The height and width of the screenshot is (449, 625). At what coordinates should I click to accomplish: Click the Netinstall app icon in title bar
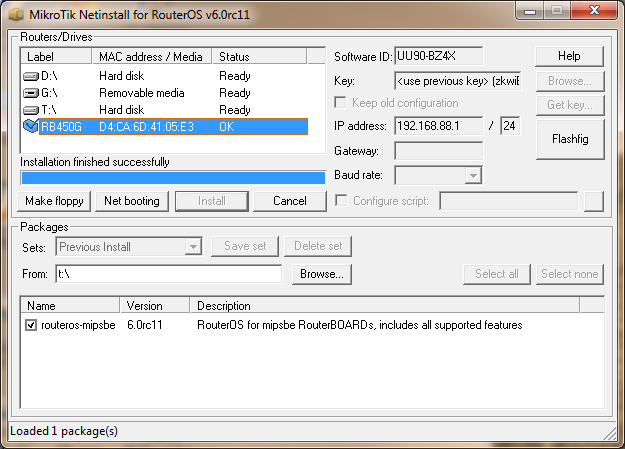(x=16, y=15)
